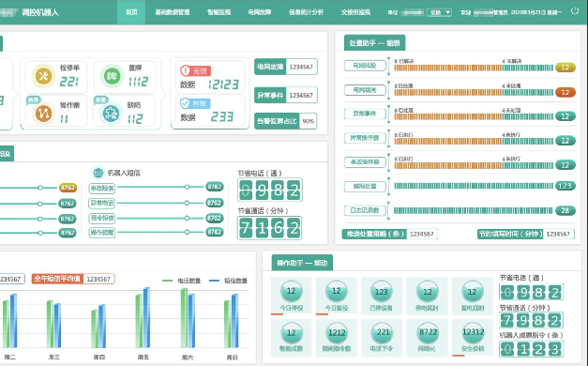Image resolution: width=588 pixels, height=366 pixels.
Task: Toggle the 电话数量 green legend item
Action: (182, 281)
